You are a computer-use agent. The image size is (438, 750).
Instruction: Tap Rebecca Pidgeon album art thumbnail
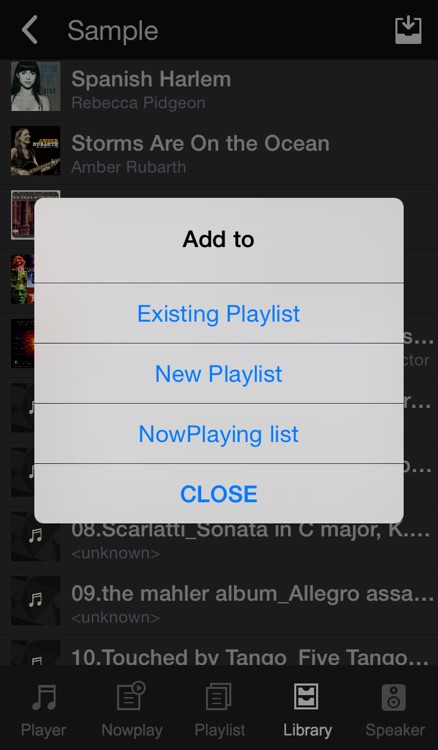[x=36, y=86]
